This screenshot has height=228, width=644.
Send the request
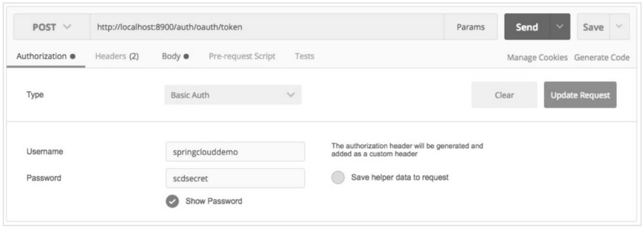coord(527,27)
